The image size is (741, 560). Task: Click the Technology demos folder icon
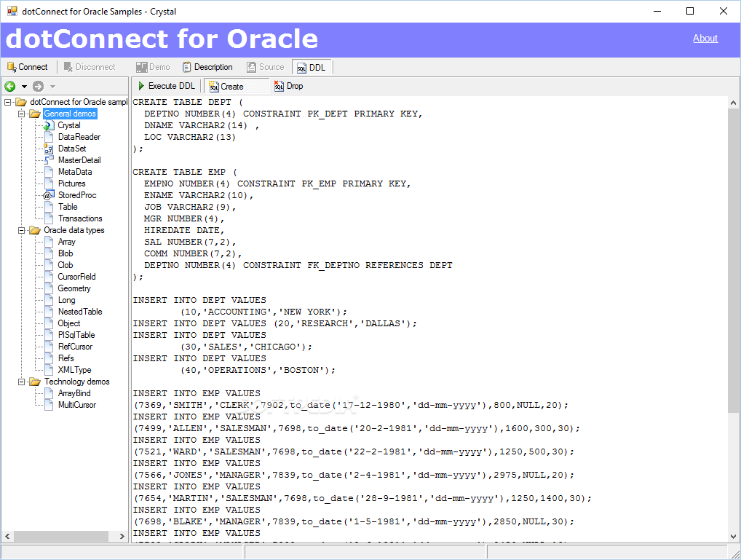coord(34,382)
